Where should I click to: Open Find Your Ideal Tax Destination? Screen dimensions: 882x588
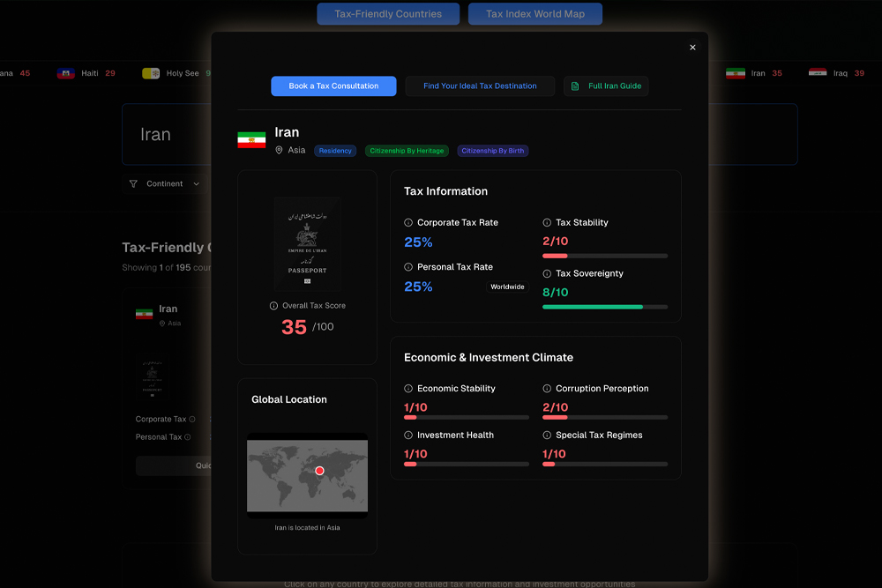(480, 86)
